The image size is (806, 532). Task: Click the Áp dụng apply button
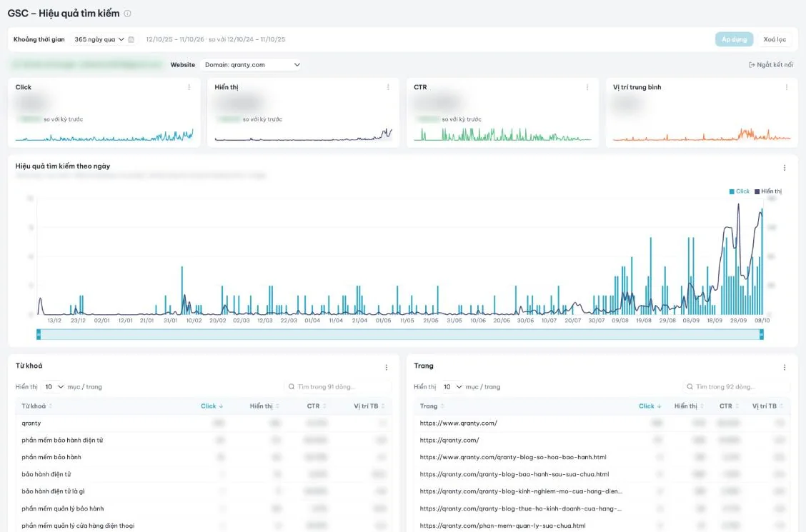pyautogui.click(x=734, y=39)
